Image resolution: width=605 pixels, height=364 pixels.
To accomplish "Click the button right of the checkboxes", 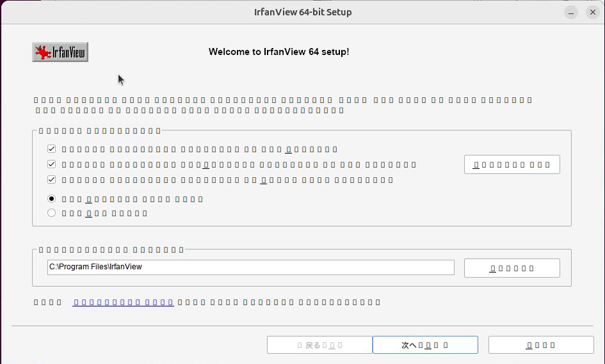I will coord(512,164).
